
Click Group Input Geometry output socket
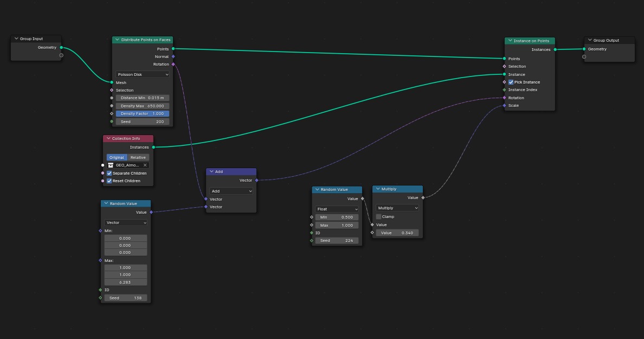point(62,48)
